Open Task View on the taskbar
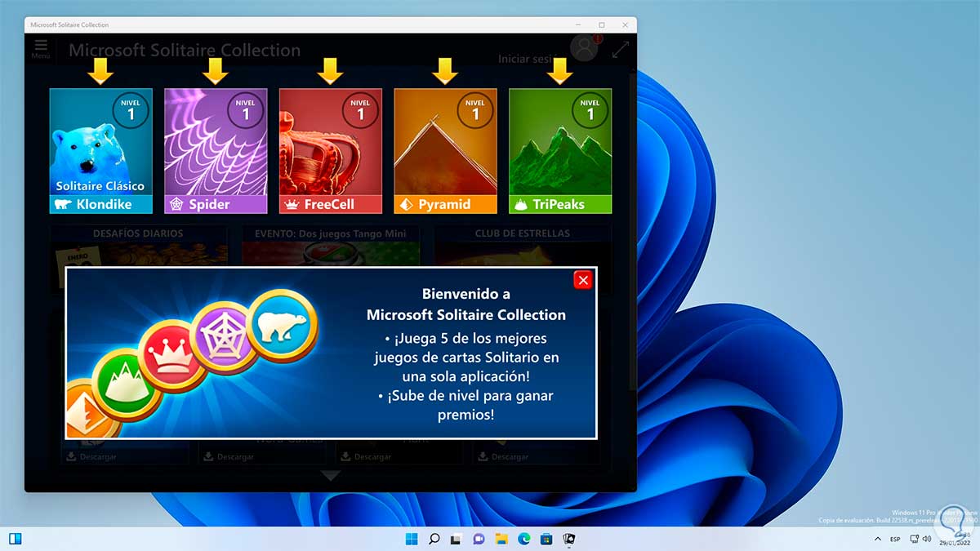 point(457,539)
